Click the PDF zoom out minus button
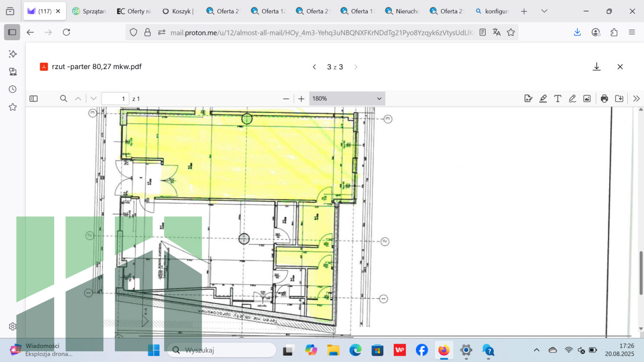Screen dimensions: 644x362 point(286,99)
